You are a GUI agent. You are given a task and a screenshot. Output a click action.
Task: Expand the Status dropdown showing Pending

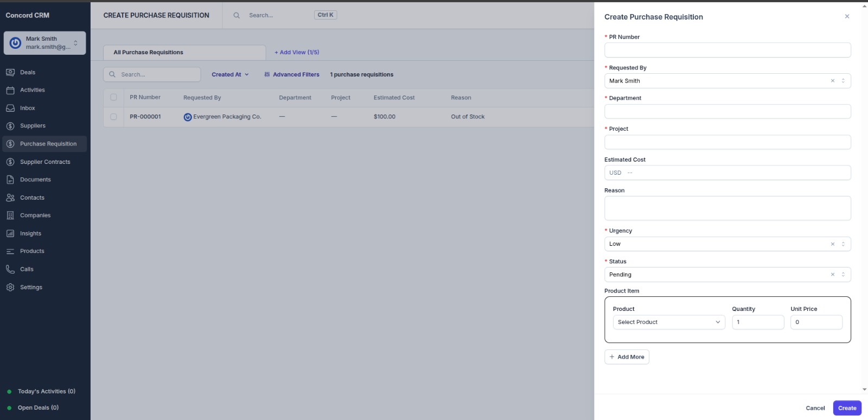843,275
